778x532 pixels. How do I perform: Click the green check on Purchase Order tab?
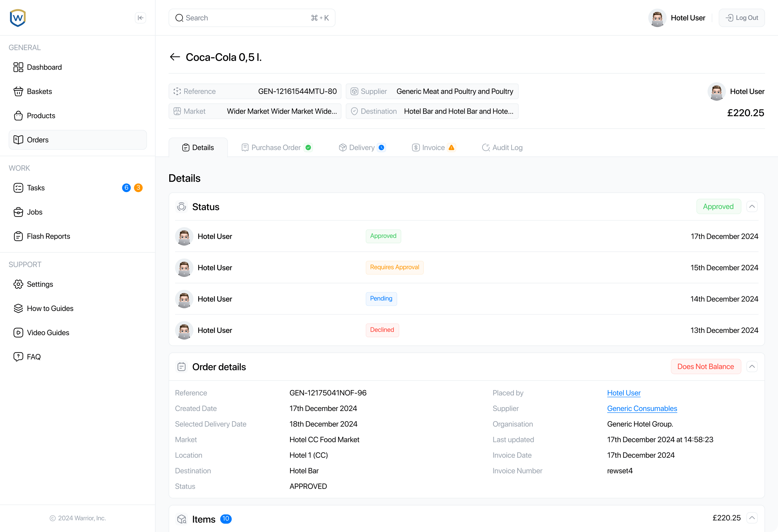click(308, 148)
